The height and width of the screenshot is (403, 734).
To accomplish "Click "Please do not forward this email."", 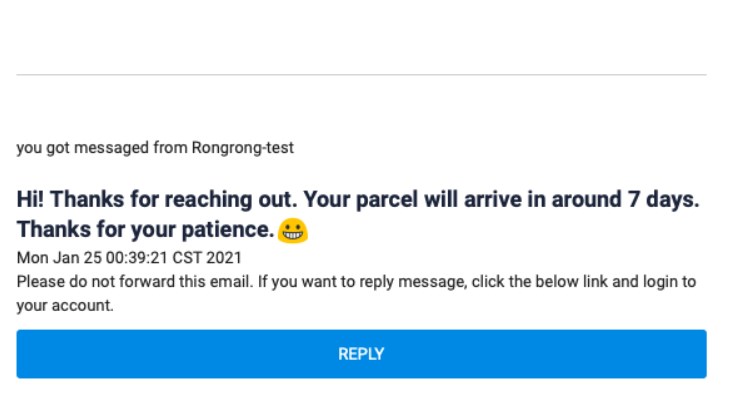I will (x=134, y=282).
